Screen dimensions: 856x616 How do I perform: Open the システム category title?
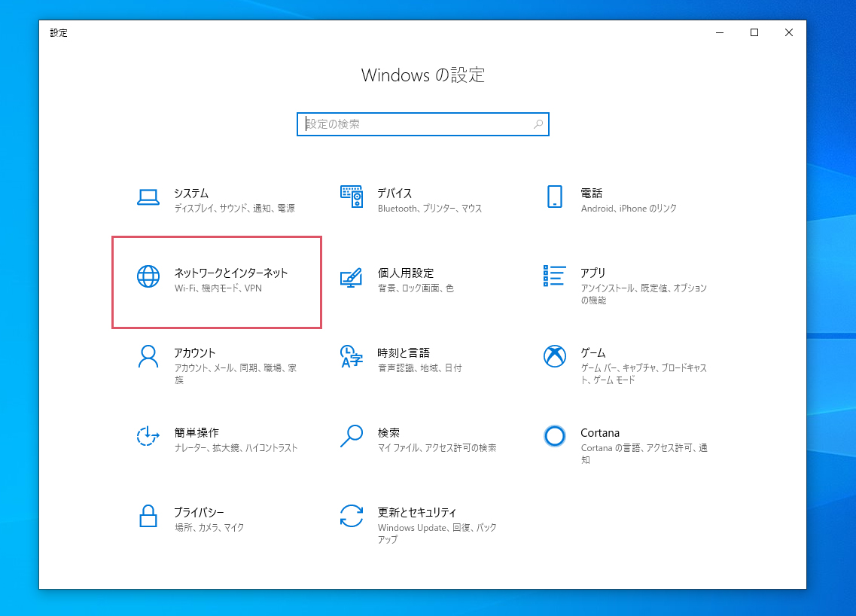[191, 194]
